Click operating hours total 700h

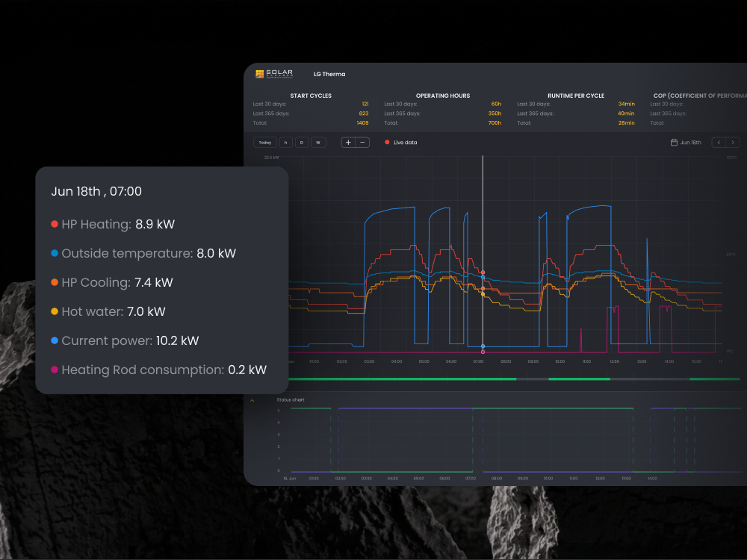point(495,123)
